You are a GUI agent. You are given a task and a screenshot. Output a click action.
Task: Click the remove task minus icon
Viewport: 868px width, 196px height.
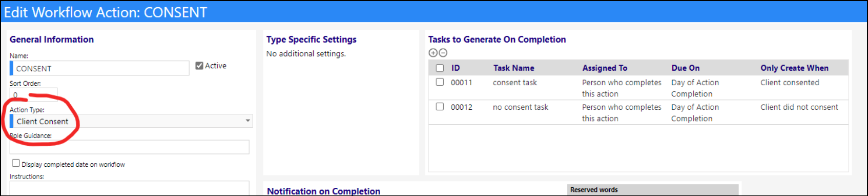443,53
